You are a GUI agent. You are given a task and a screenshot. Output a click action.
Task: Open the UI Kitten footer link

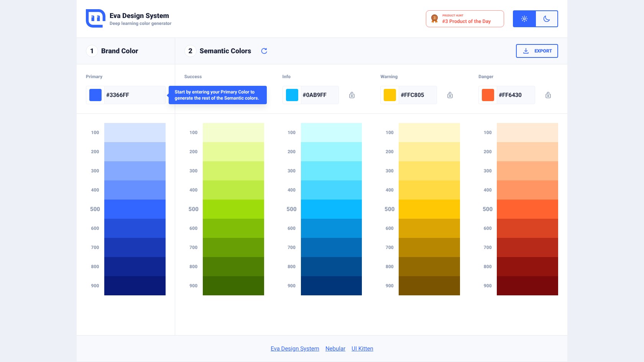click(x=362, y=349)
